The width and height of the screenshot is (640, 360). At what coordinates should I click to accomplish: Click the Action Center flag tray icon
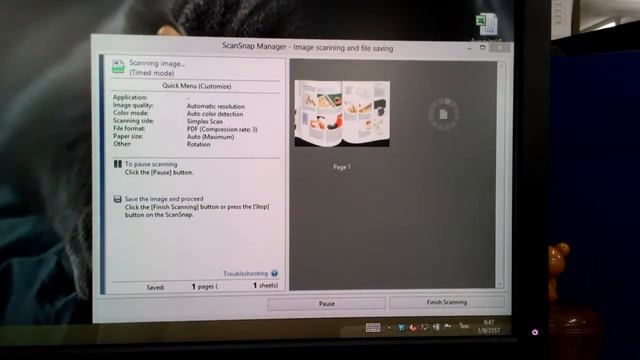pyautogui.click(x=448, y=327)
